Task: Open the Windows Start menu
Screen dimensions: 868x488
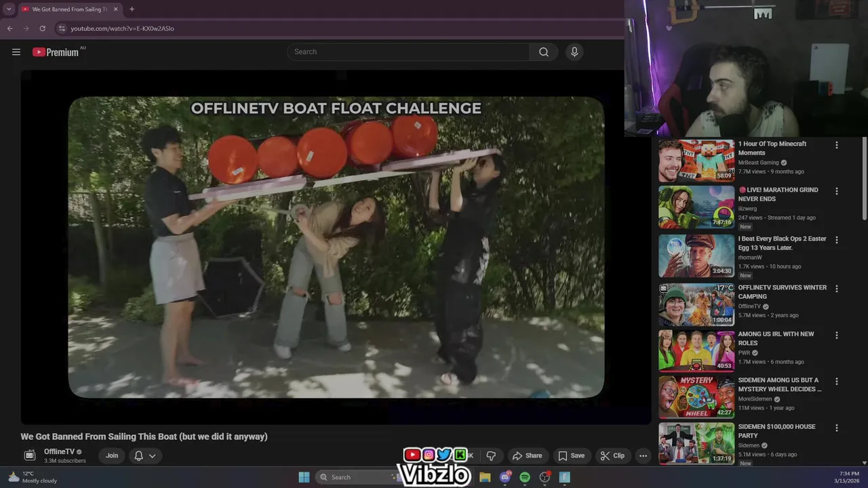Action: click(304, 477)
